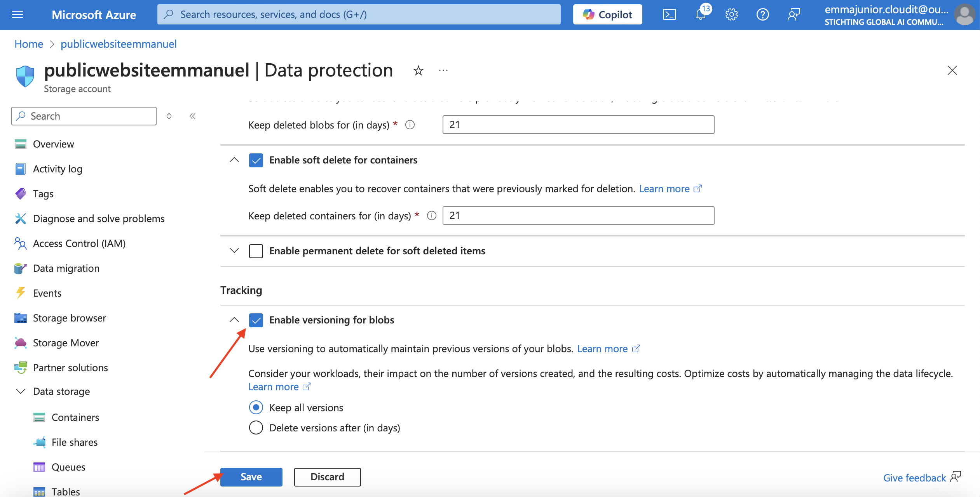The width and height of the screenshot is (980, 497).
Task: Open Access Control (IAM)
Action: 79,243
